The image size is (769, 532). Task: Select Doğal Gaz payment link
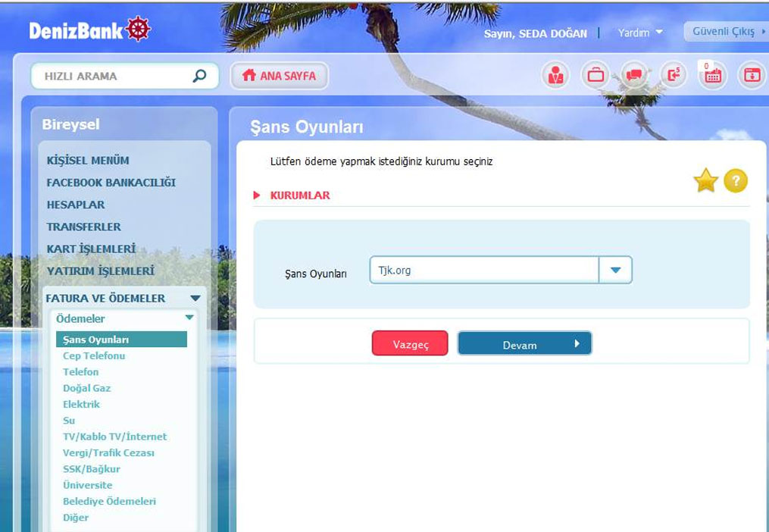87,388
